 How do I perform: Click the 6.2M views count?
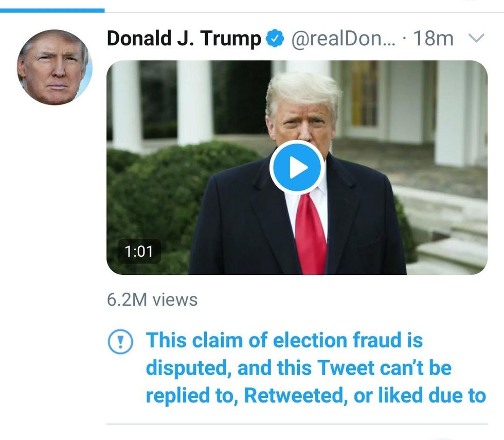pyautogui.click(x=152, y=300)
